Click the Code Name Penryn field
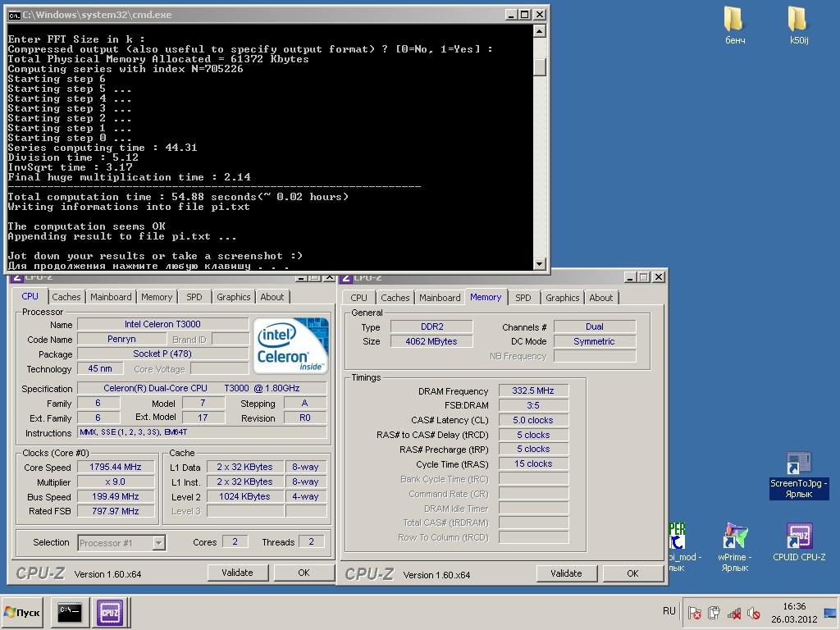The width and height of the screenshot is (840, 630). [x=121, y=339]
